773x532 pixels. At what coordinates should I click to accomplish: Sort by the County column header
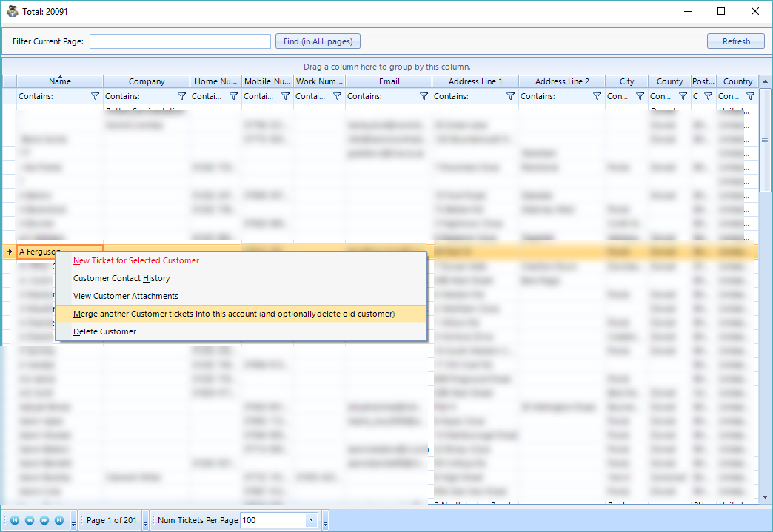pos(669,81)
